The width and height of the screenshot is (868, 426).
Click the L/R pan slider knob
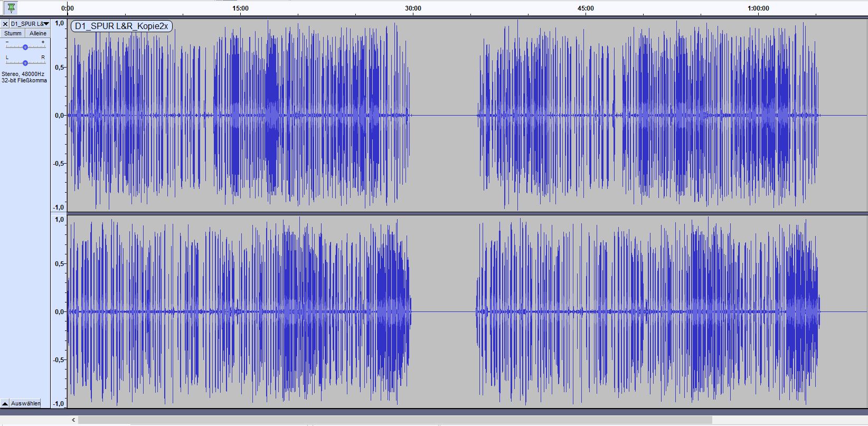coord(25,63)
